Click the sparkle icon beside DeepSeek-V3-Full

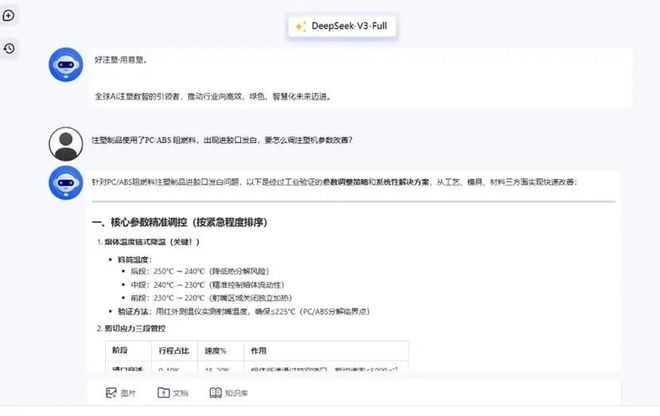[300, 27]
